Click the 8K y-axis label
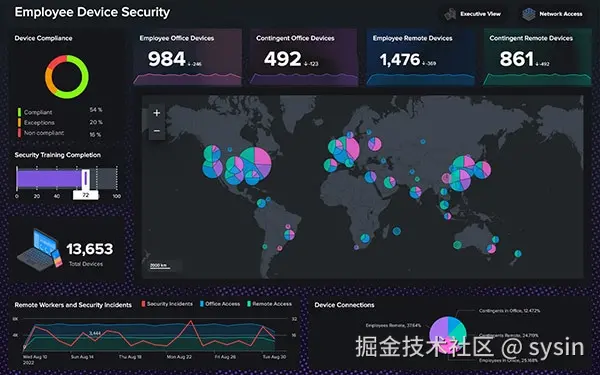 tap(15, 319)
